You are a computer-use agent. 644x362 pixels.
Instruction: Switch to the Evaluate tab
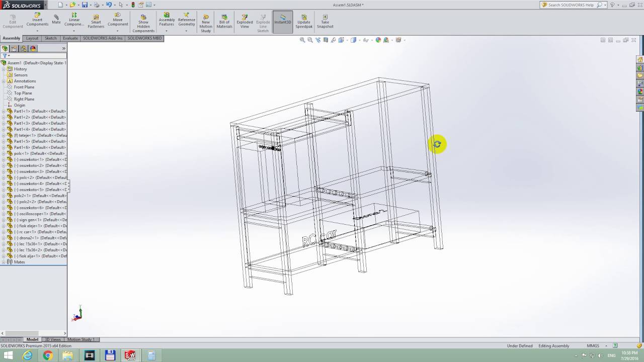point(70,38)
